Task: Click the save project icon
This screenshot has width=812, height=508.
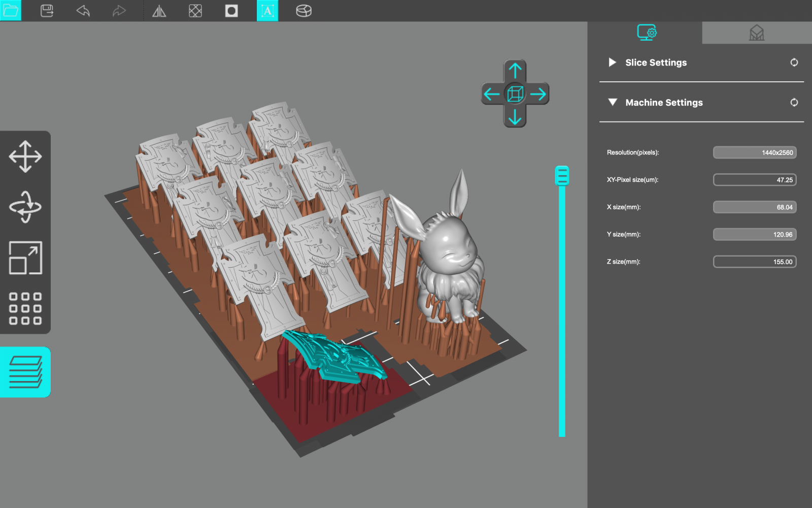Action: (x=47, y=11)
